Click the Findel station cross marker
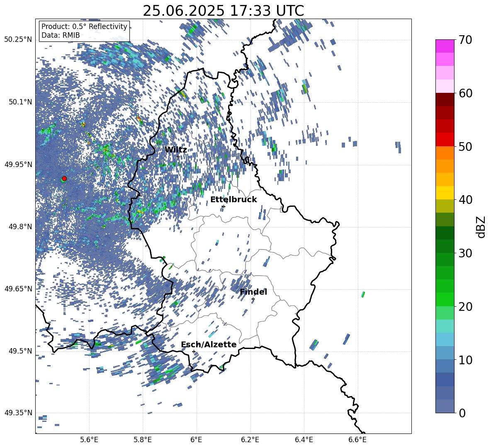Viewport: 491px width, 448px height. [253, 299]
